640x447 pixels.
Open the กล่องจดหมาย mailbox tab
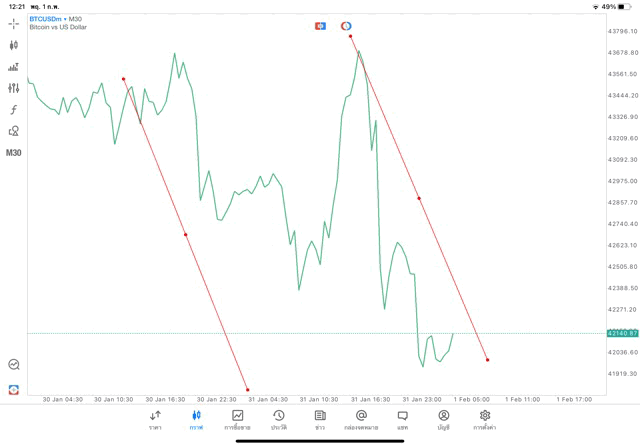click(361, 419)
